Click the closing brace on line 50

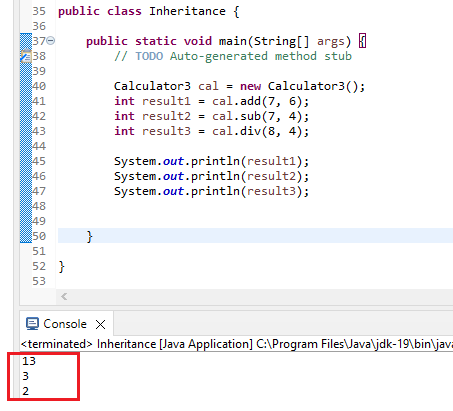pos(89,236)
